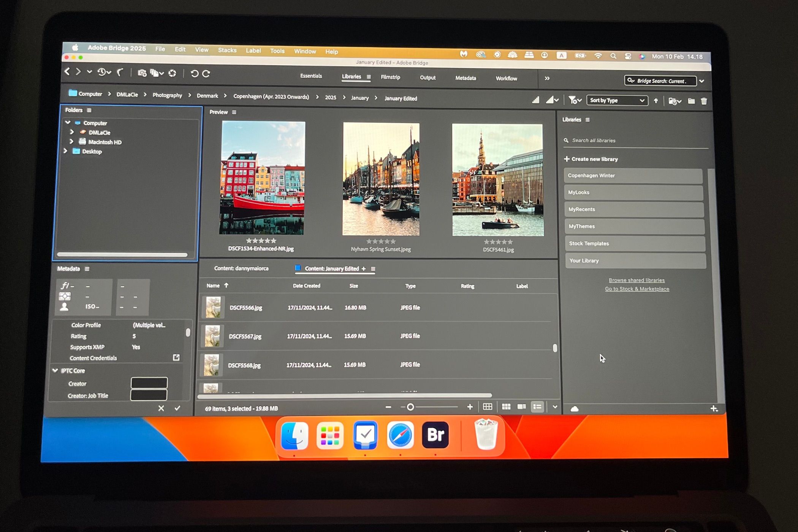Screen dimensions: 798x532
Task: Switch to list view layout toggle
Action: pos(537,407)
